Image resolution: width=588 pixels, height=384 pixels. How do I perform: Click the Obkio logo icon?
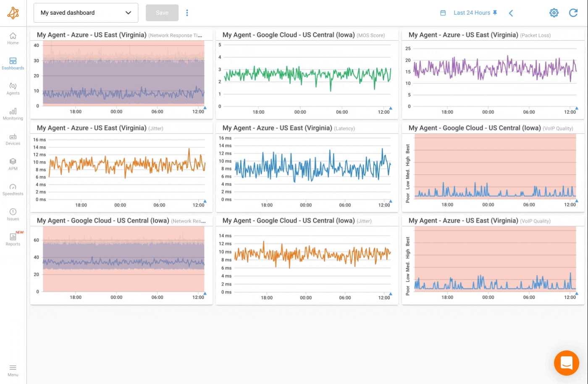[13, 13]
